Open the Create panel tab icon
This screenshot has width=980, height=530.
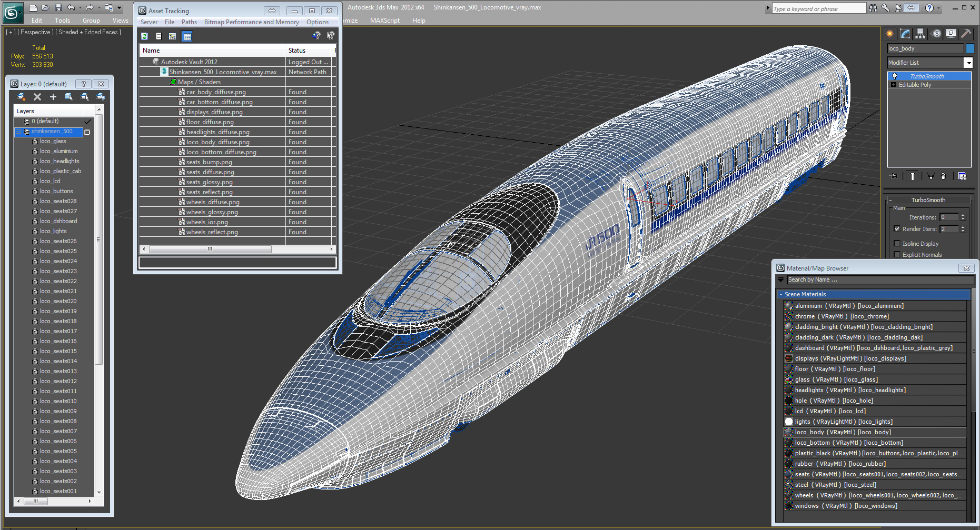tap(890, 34)
